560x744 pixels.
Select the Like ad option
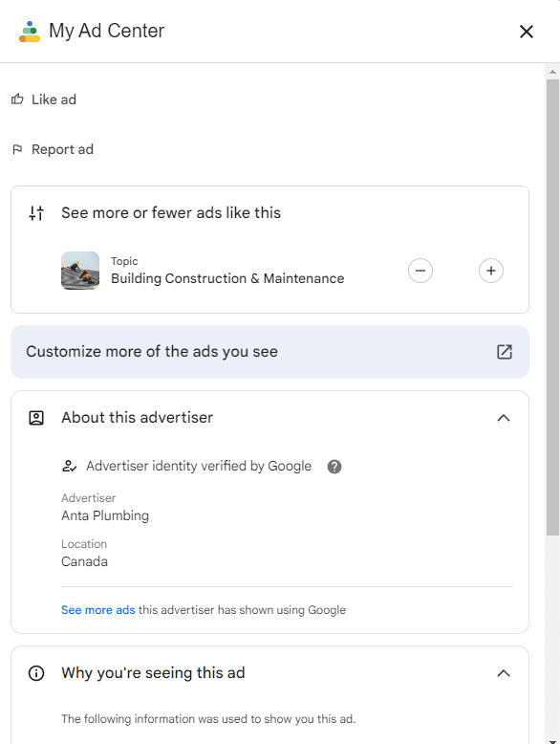44,99
